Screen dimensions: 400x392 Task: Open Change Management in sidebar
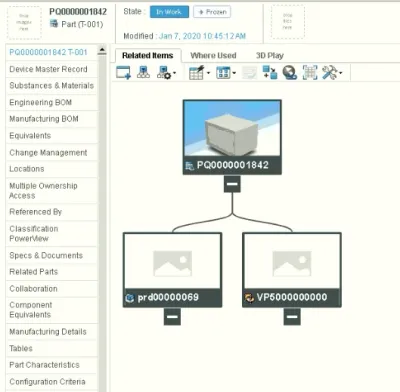(52, 152)
